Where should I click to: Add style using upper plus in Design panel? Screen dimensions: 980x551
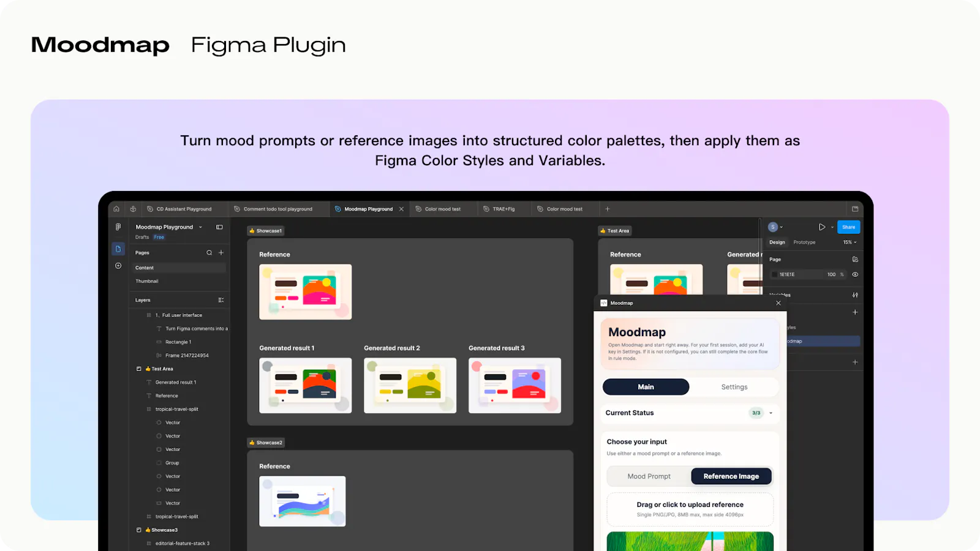(855, 312)
